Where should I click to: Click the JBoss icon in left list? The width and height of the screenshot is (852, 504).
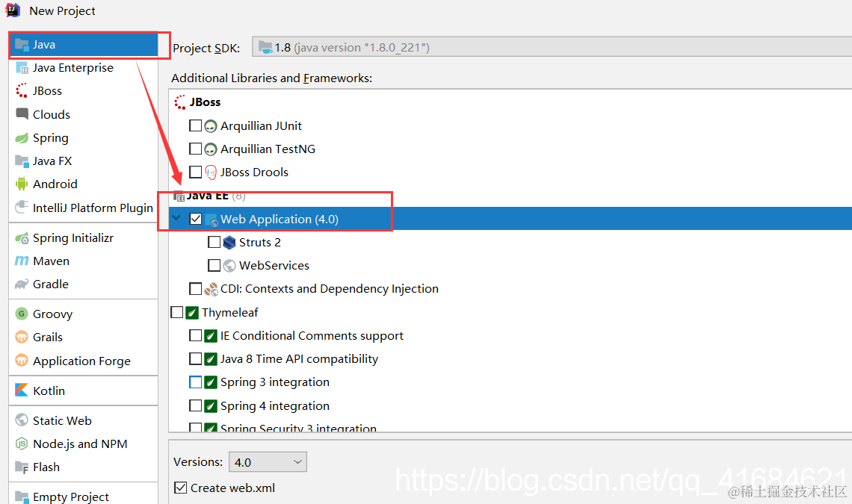click(22, 90)
